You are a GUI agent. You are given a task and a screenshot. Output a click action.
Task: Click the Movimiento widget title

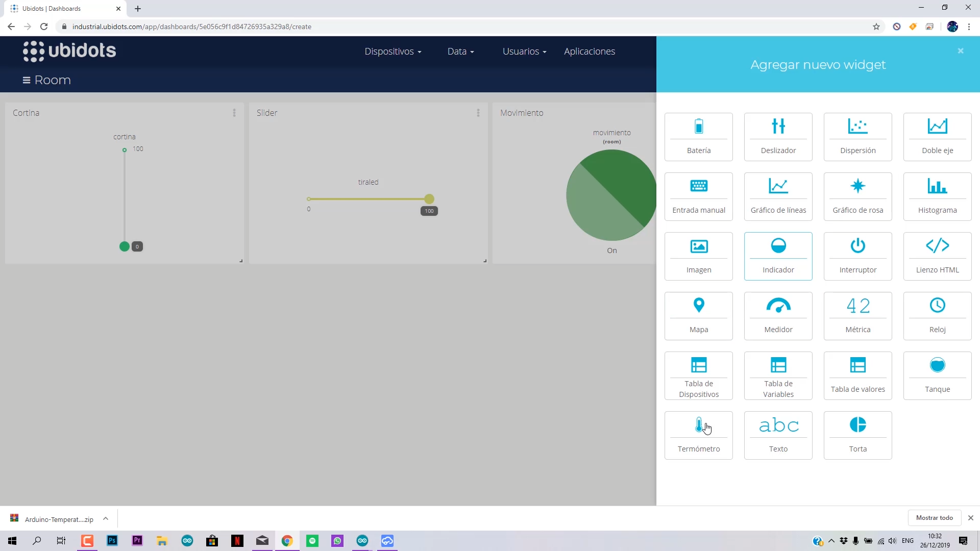(522, 113)
